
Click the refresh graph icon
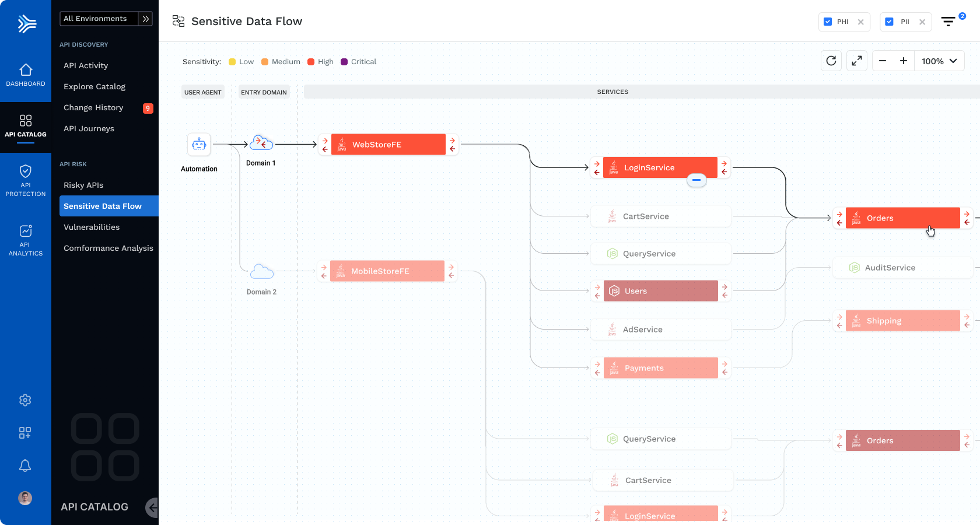click(x=831, y=61)
